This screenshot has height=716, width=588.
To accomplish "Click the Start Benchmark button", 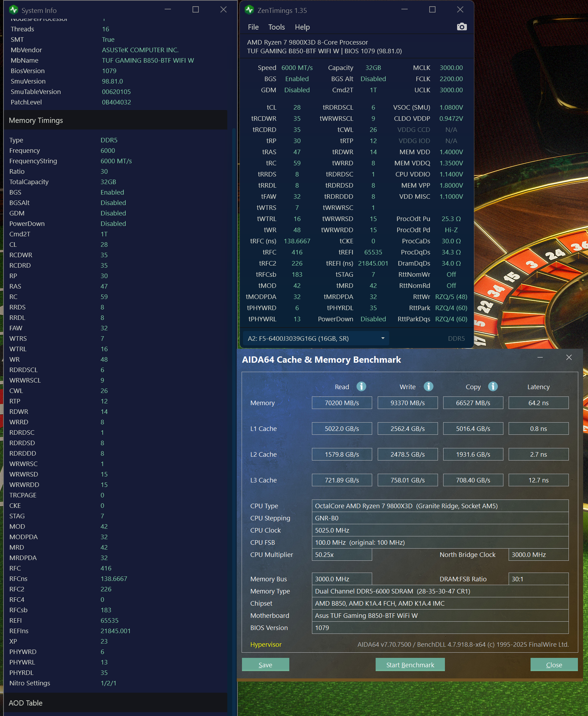I will [410, 665].
